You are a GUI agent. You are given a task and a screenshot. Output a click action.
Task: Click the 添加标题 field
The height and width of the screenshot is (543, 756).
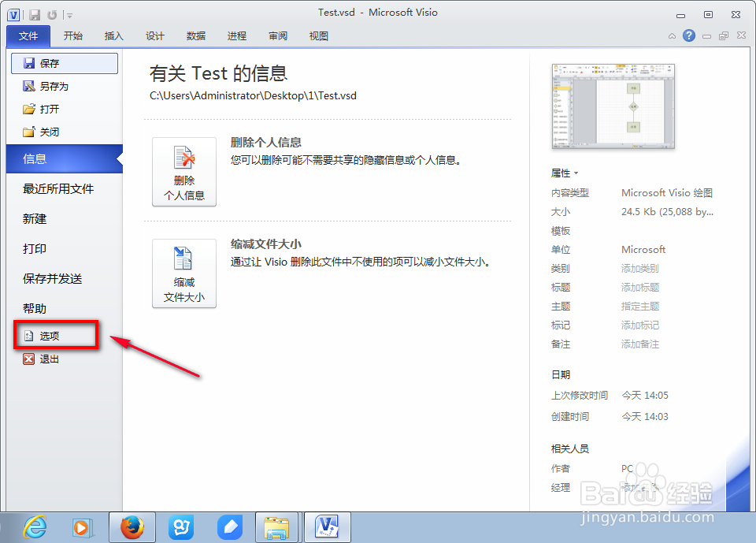639,288
